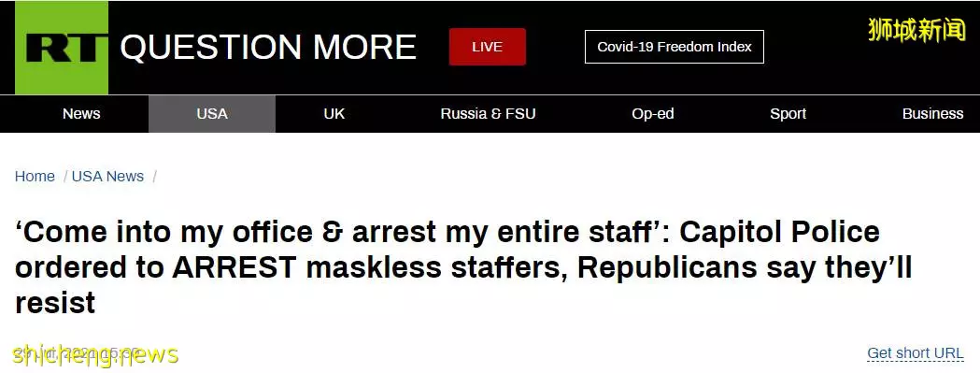Viewport: 980px width, 373px height.
Task: Navigate to the Op-ed section
Action: (652, 114)
